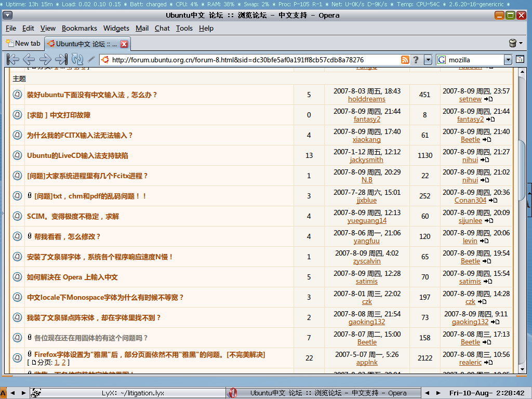
Task: Open author profile holddreams
Action: [x=367, y=99]
